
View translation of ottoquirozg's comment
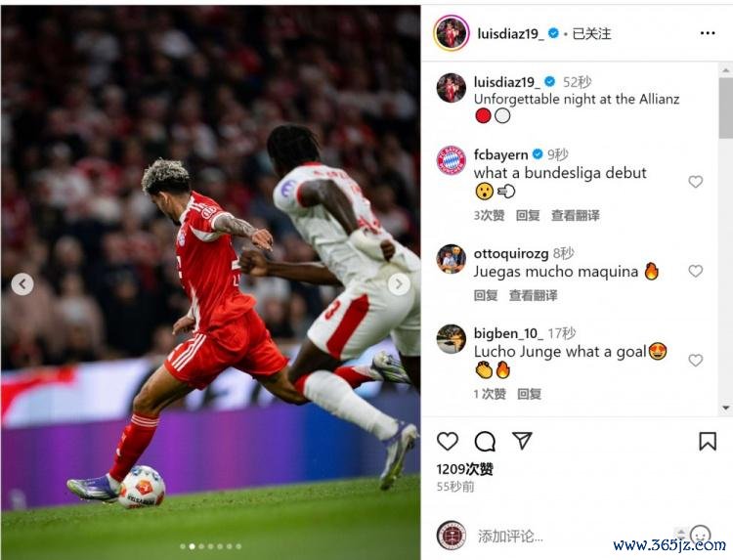[533, 295]
